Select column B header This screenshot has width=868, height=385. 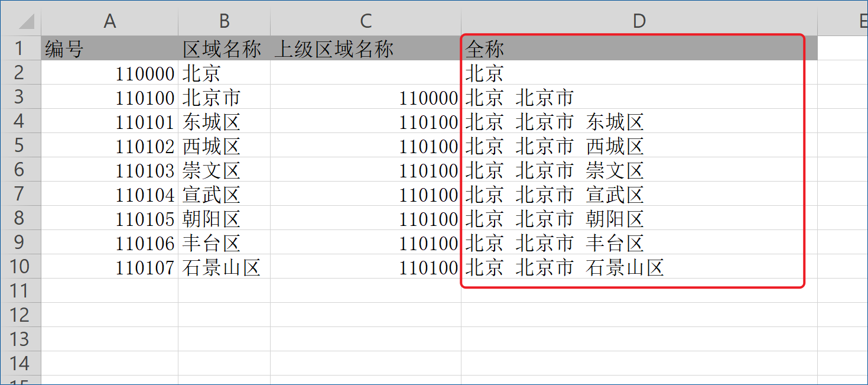tap(224, 21)
